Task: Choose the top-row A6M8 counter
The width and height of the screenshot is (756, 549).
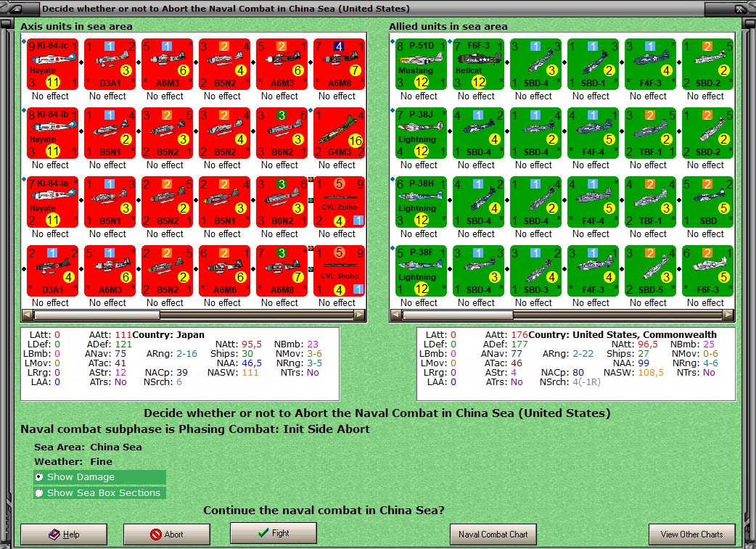Action: pyautogui.click(x=339, y=64)
